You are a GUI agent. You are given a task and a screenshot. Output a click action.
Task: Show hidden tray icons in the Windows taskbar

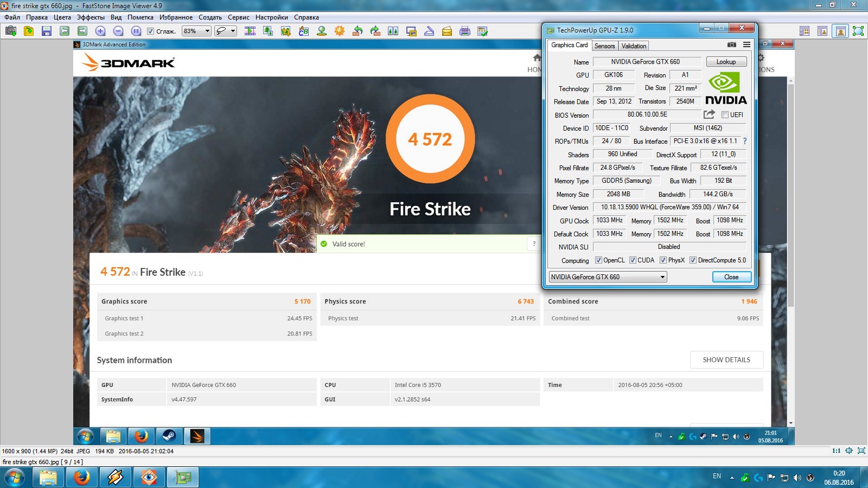(732, 478)
